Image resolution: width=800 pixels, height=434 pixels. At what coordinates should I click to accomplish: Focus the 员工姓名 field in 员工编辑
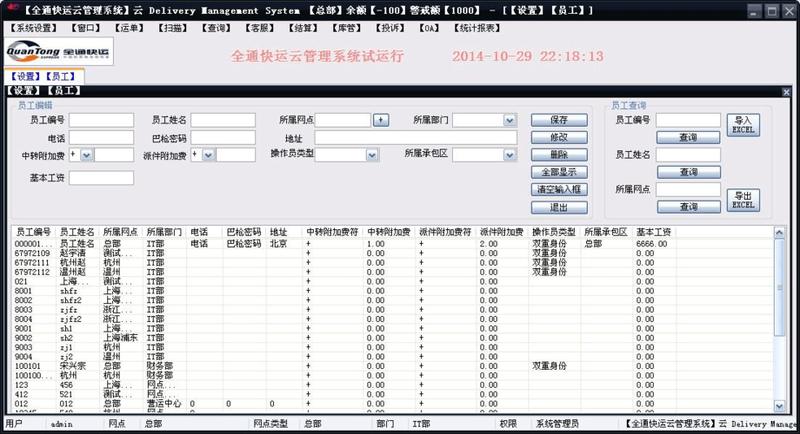223,120
